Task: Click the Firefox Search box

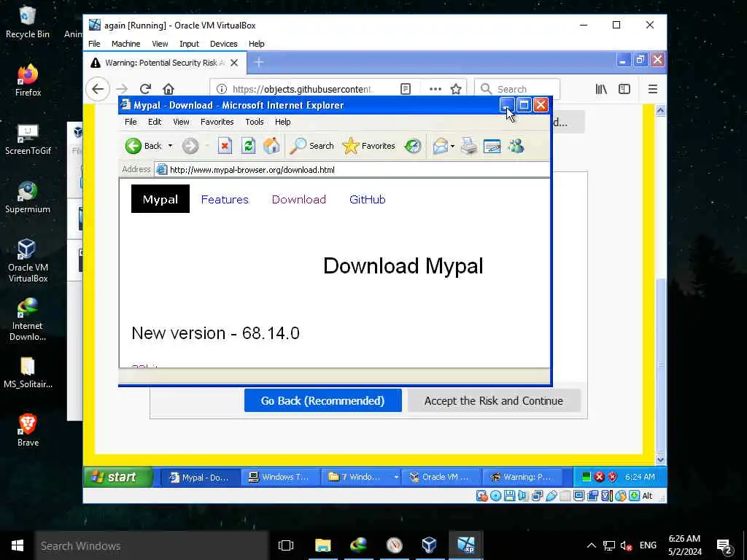Action: coord(517,89)
